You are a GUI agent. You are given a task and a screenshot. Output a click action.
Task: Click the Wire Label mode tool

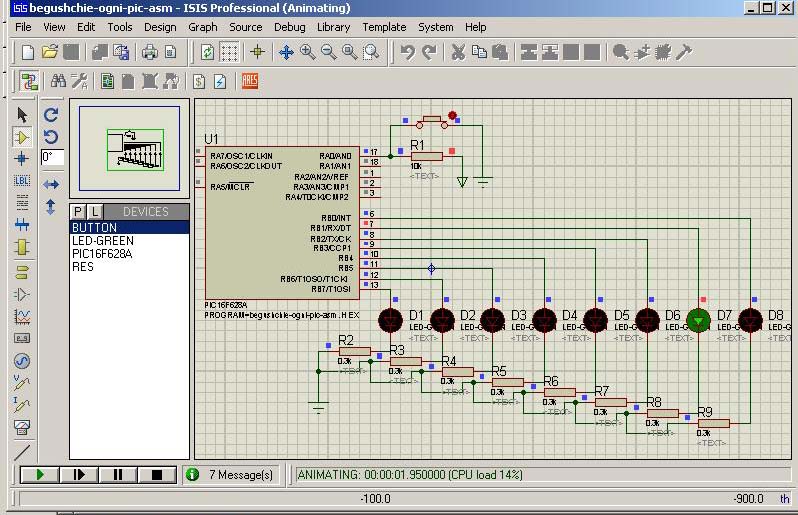tap(22, 181)
